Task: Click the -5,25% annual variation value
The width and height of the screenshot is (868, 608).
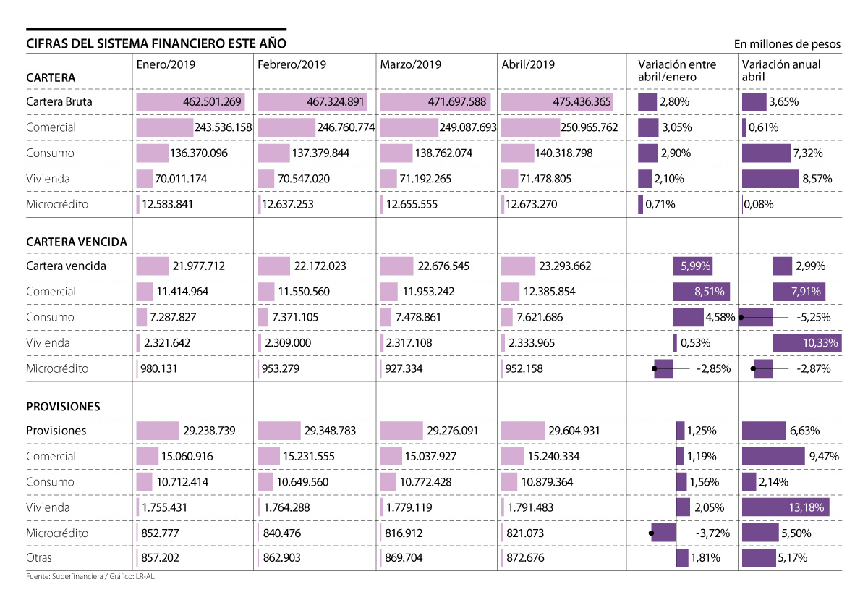Action: tap(813, 317)
